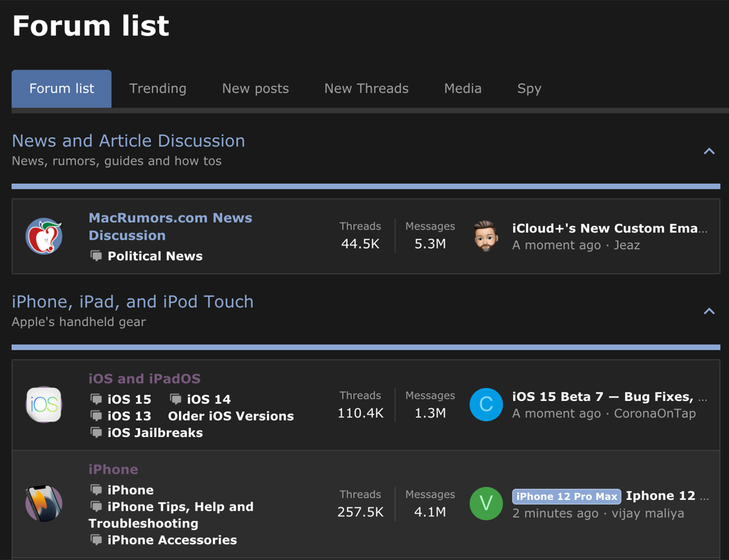
Task: Switch to the New Threads tab
Action: [366, 89]
